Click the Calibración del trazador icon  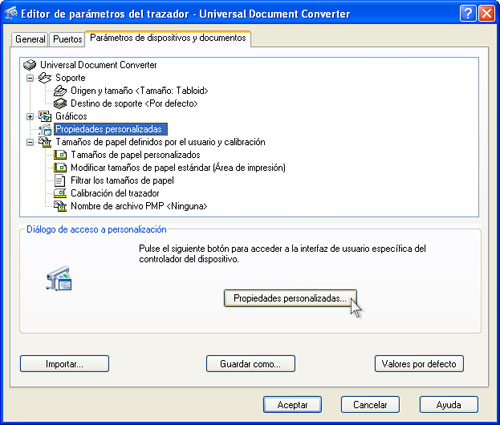pos(60,193)
